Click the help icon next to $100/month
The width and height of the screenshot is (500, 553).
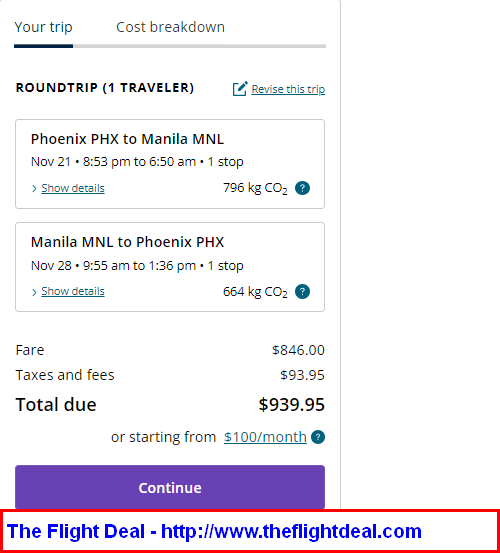click(318, 437)
